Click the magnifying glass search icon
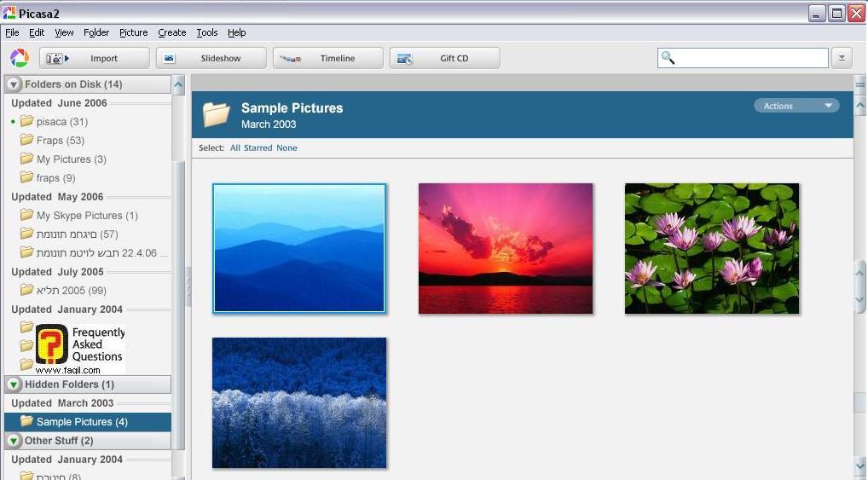The image size is (868, 480). [668, 58]
